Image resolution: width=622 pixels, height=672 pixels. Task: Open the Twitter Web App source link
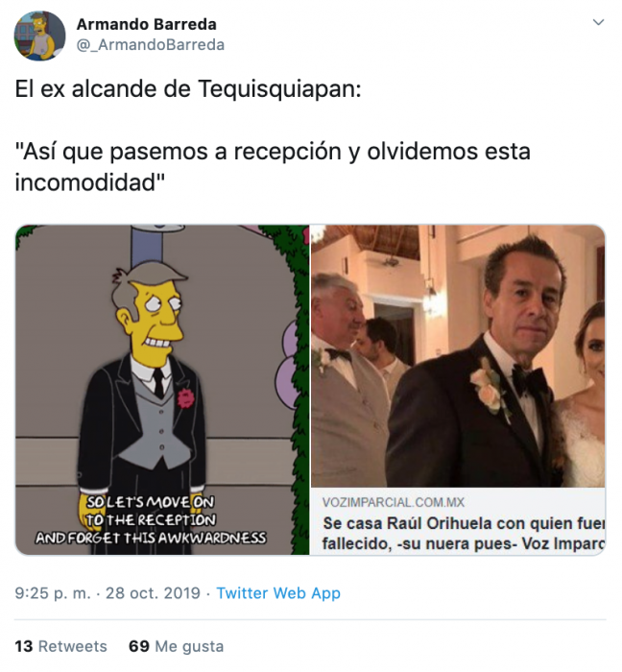pos(278,593)
